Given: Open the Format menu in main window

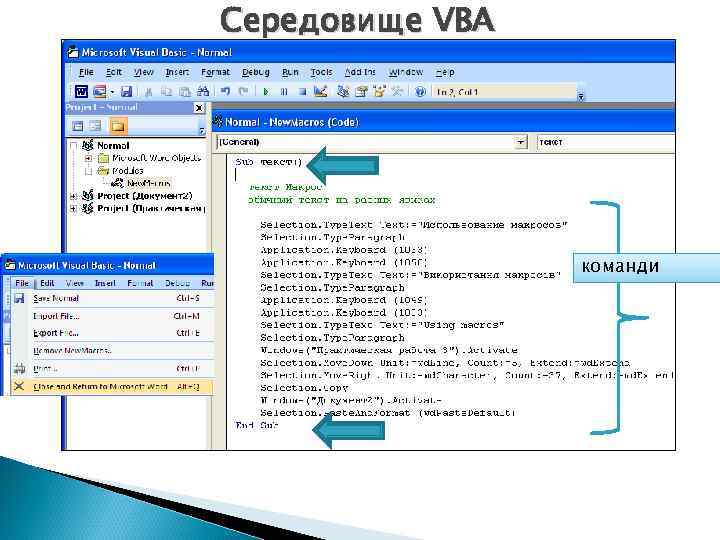Looking at the screenshot, I should click(215, 72).
